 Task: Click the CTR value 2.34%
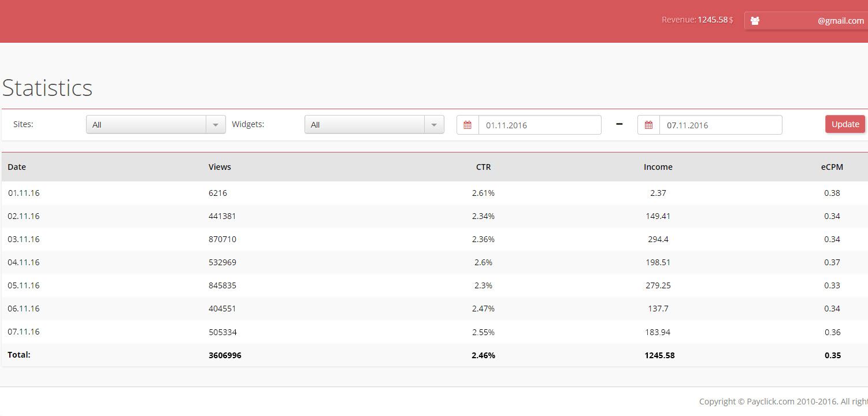tap(483, 216)
